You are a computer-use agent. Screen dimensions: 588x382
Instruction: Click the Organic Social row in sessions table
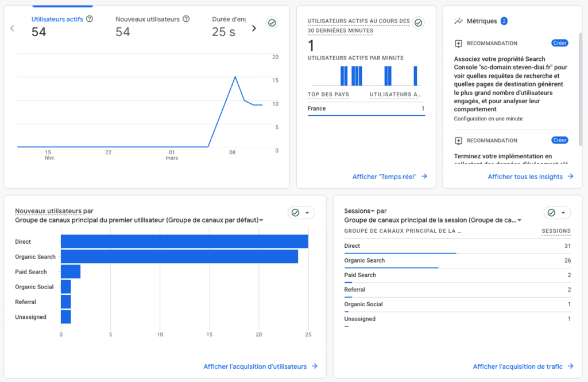pyautogui.click(x=458, y=305)
